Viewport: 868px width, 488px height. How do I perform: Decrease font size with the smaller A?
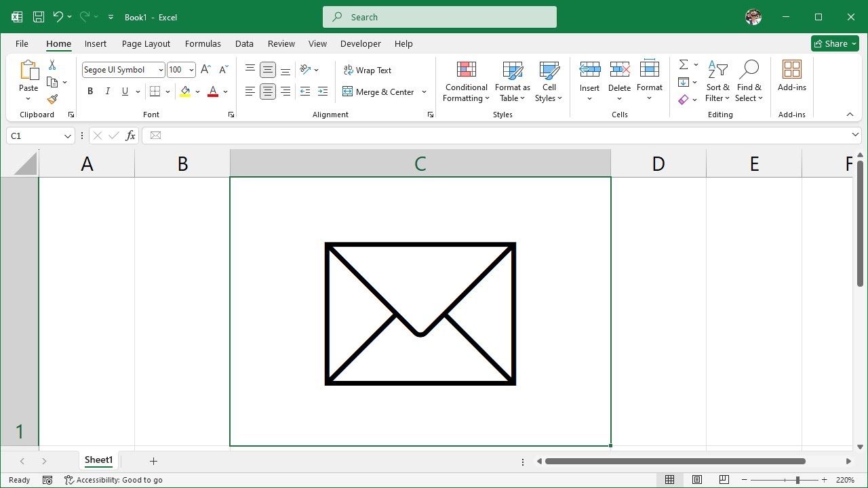(x=224, y=70)
